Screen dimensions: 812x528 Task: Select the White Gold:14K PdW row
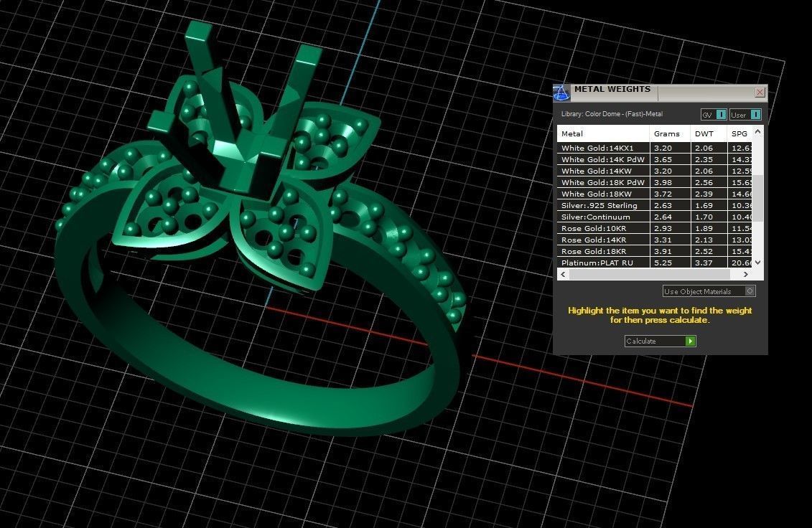coord(655,159)
